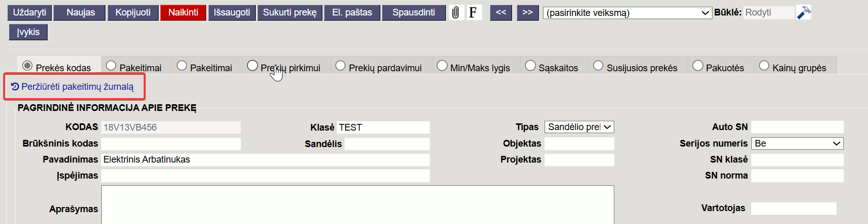Click the Pavadinimas input field
This screenshot has height=224, width=868.
tap(265, 159)
